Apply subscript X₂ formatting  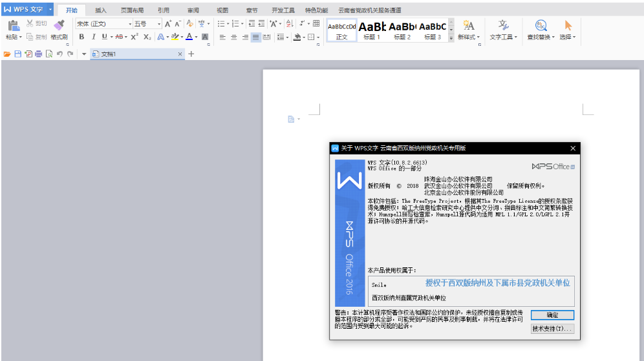click(x=147, y=37)
